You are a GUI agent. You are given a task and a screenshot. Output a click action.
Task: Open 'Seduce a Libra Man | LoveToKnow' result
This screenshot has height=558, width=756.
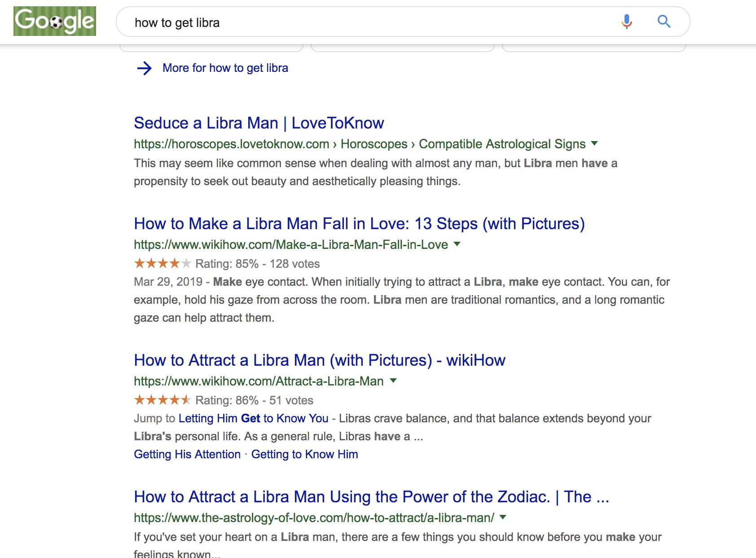[259, 123]
